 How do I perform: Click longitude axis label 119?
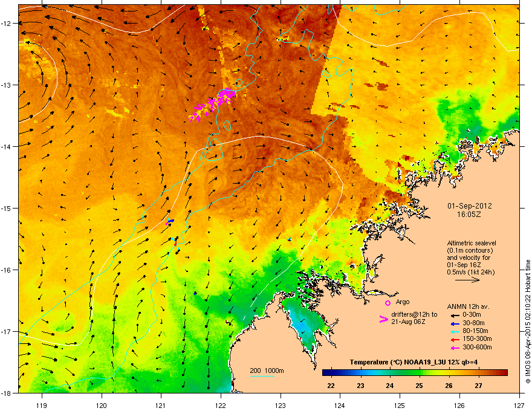point(42,406)
